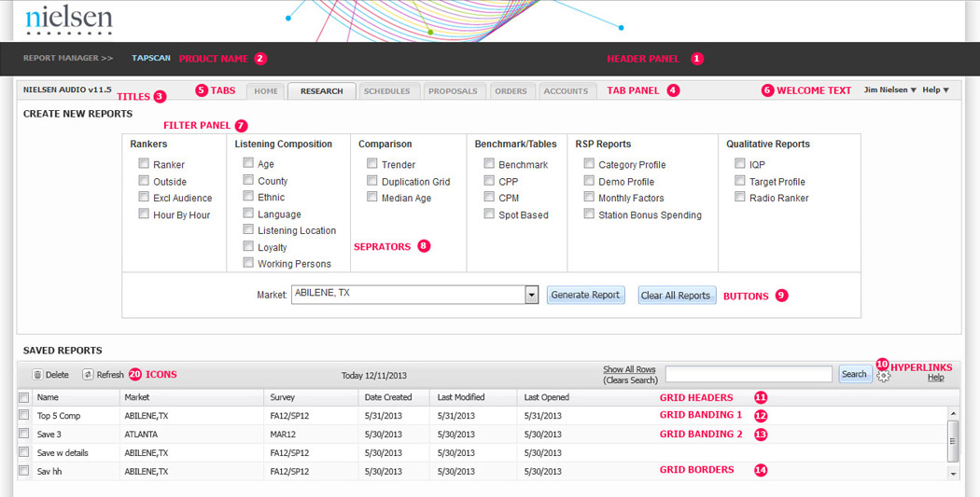Go to the PROPOSALS tab
This screenshot has height=497, width=980.
(453, 91)
